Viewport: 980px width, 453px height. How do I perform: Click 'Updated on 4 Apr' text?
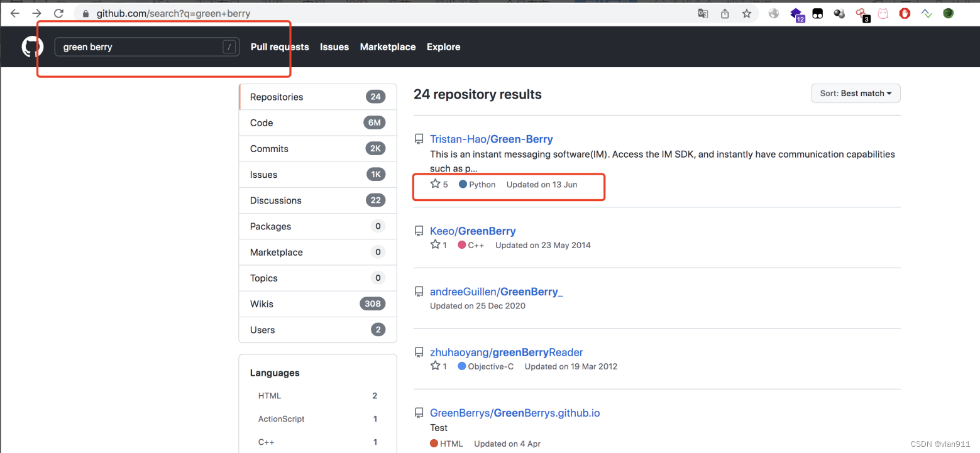coord(507,444)
